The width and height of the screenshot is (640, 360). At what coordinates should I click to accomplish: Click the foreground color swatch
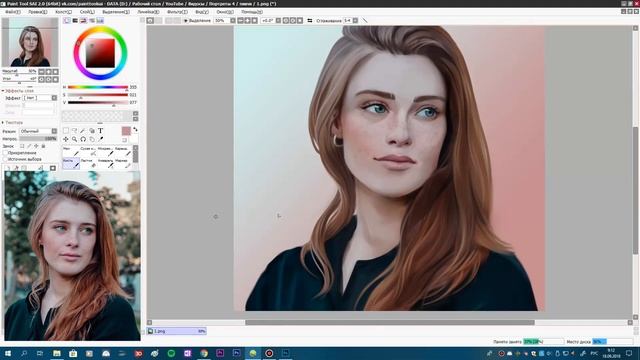126,131
